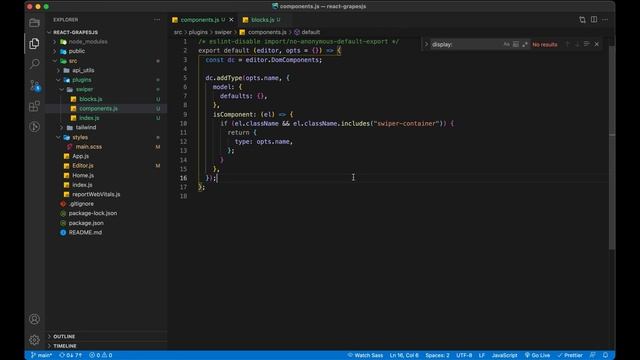Change the UTF-8 encoding in the status bar
Screen dimensions: 640x360
pos(464,355)
